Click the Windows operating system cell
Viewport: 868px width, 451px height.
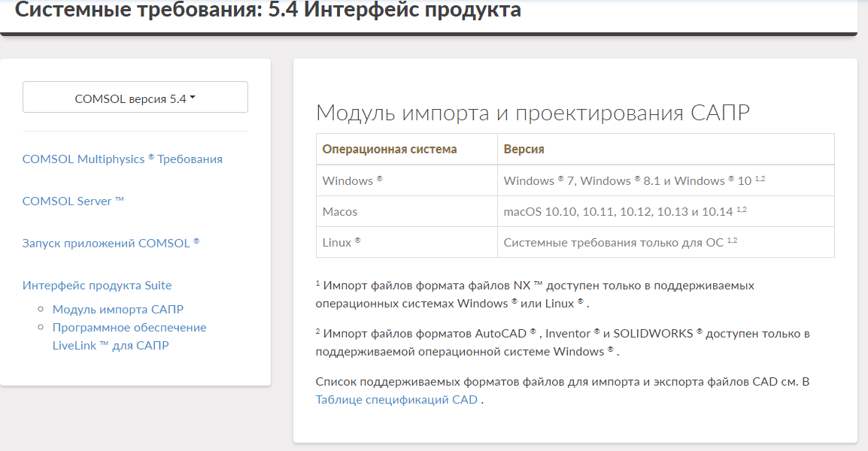[407, 180]
